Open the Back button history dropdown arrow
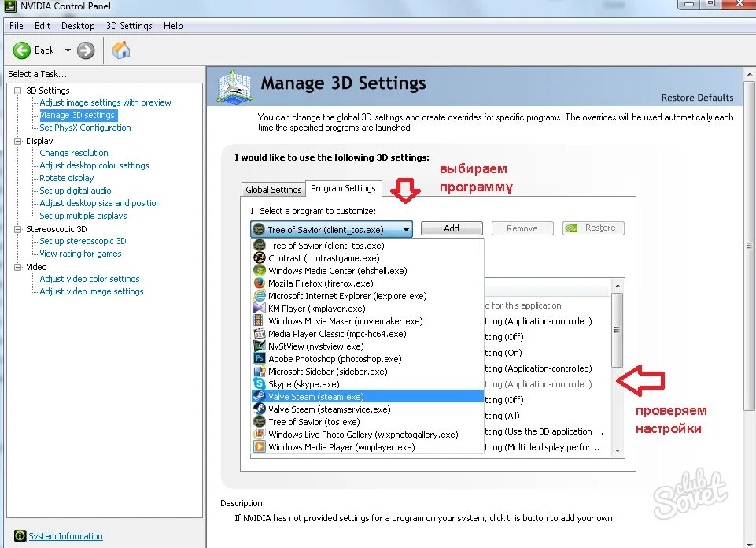Image resolution: width=756 pixels, height=548 pixels. click(68, 50)
